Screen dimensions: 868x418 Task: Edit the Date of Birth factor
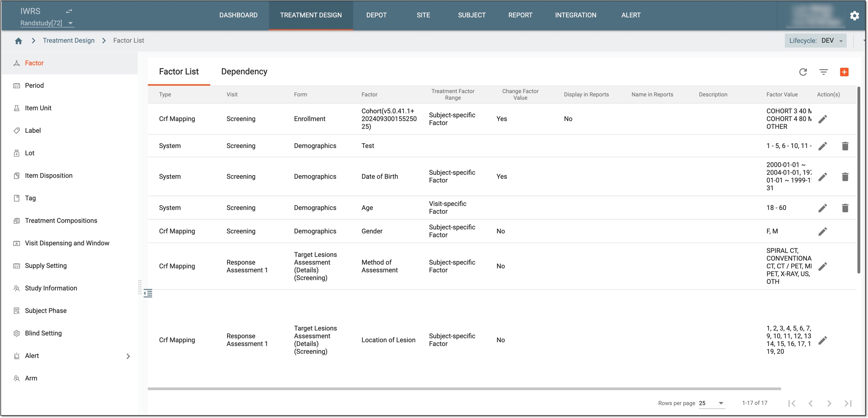coord(823,177)
